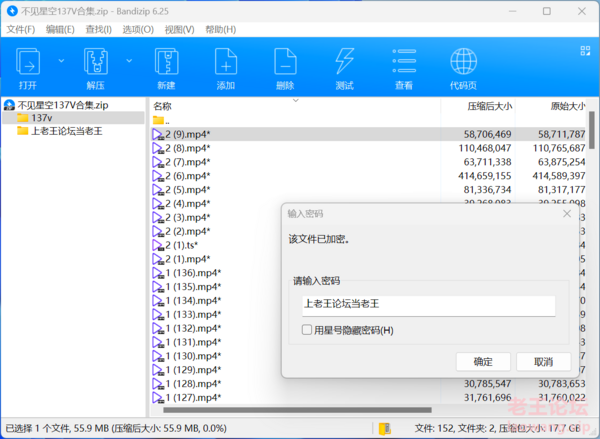The width and height of the screenshot is (600, 439).
Task: Click the 代码页 (Code page) globe icon
Action: [x=463, y=61]
